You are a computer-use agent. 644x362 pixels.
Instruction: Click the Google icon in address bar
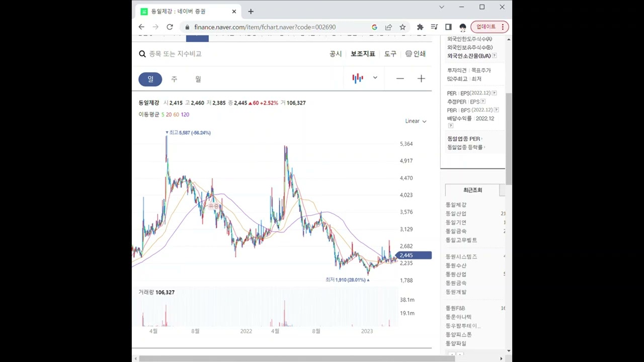tap(374, 27)
